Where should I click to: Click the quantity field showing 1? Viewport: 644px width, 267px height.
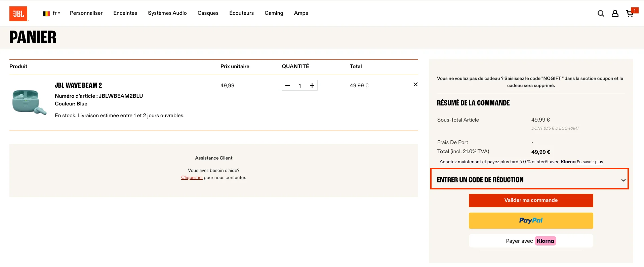pos(299,86)
